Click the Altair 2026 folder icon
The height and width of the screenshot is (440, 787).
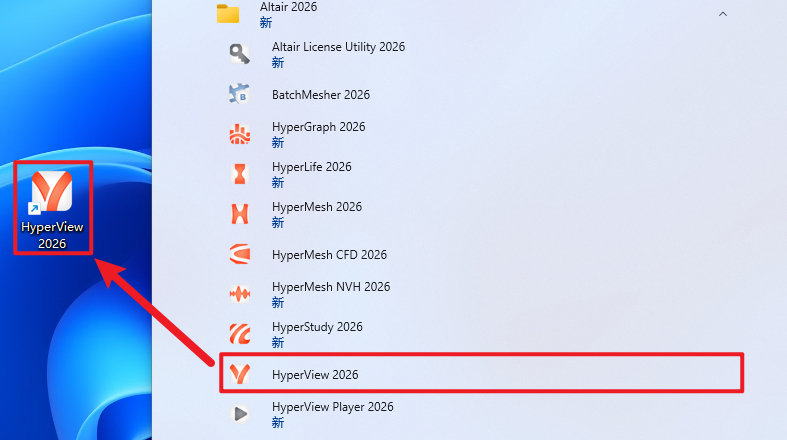229,13
